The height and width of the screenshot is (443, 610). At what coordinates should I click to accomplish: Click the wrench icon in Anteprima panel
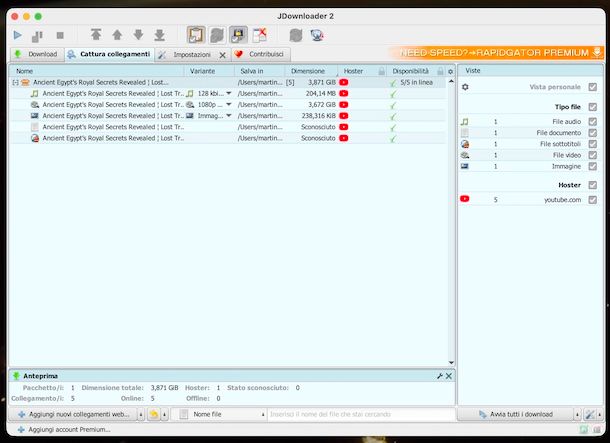pyautogui.click(x=439, y=375)
